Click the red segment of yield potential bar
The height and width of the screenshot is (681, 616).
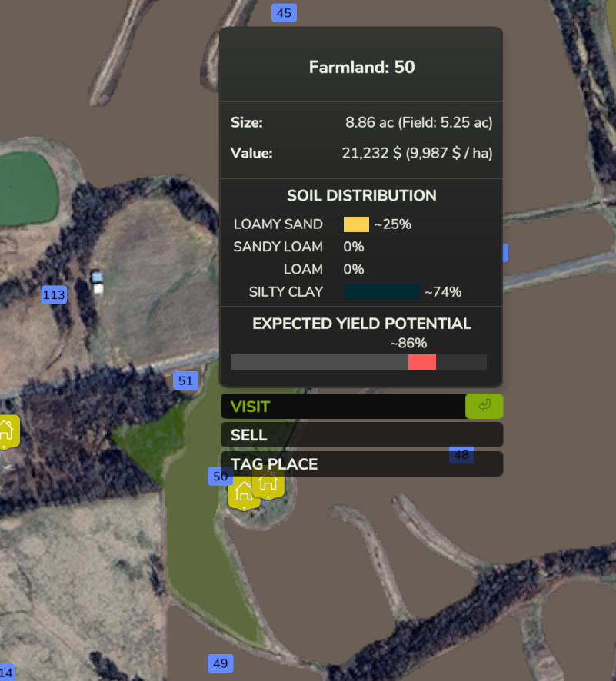[421, 362]
